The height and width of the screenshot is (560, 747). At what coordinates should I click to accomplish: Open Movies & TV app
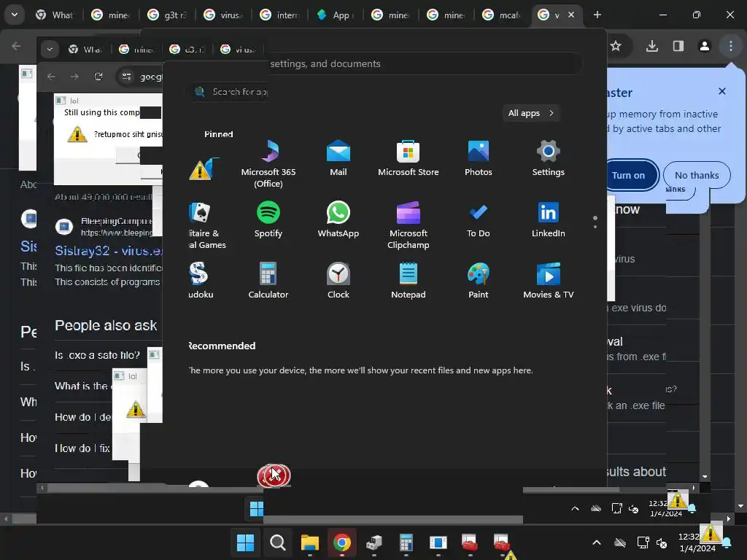coord(549,281)
